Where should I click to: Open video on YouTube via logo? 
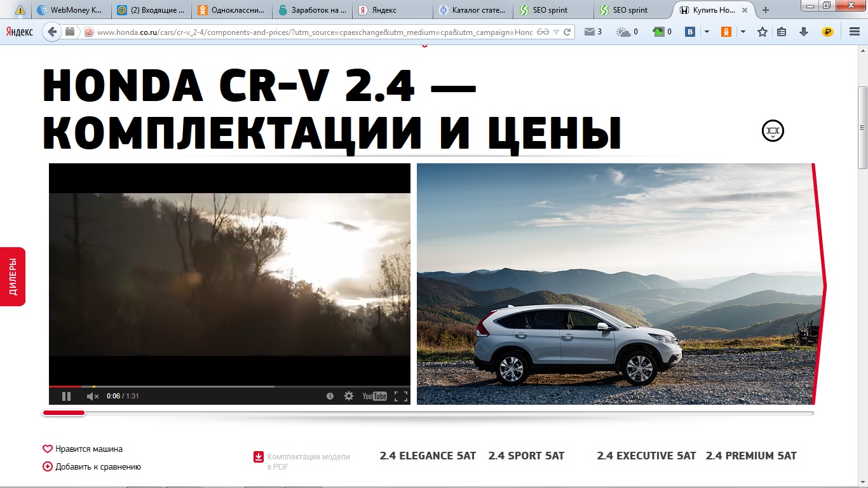point(374,396)
